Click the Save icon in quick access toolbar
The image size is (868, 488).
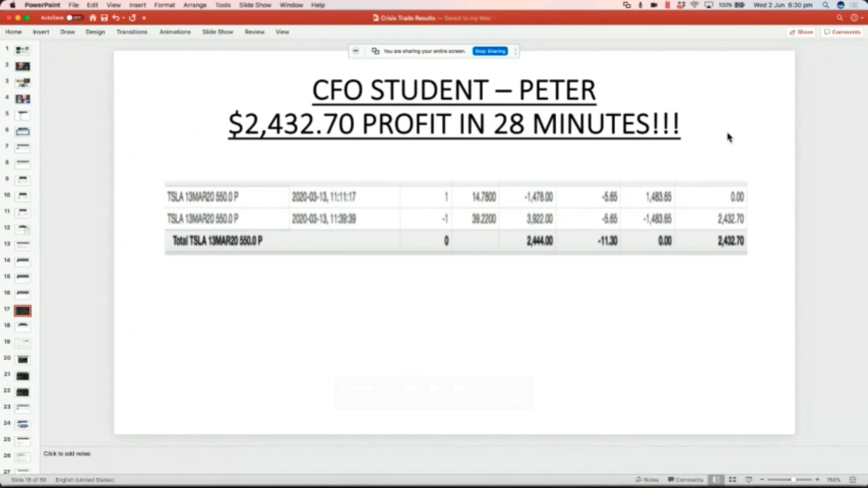(x=104, y=18)
